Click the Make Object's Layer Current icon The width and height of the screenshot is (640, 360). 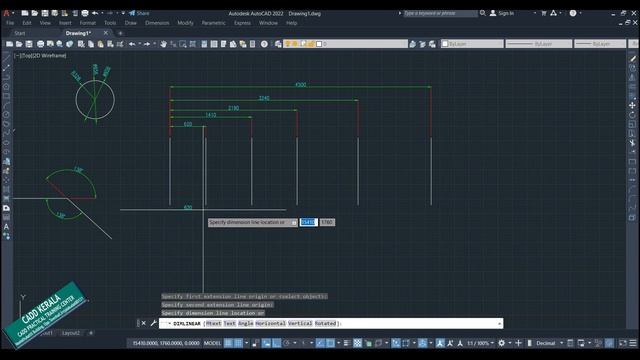tap(412, 44)
